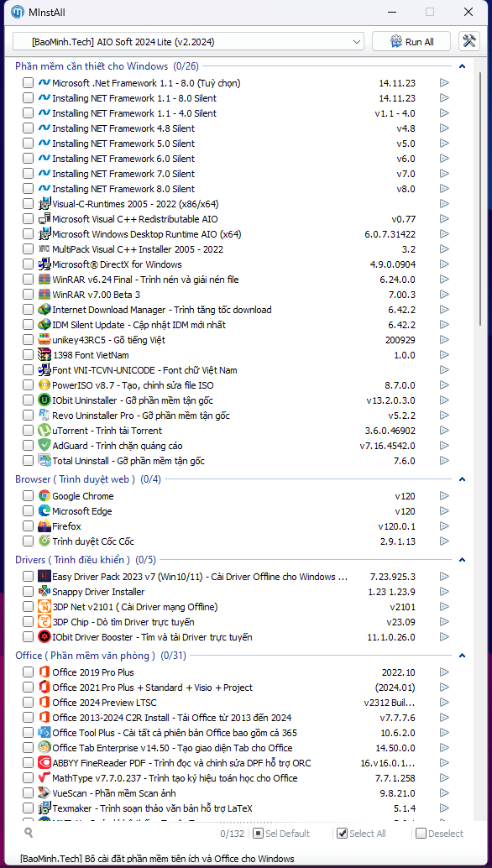
Task: Click the Run All button
Action: point(412,41)
